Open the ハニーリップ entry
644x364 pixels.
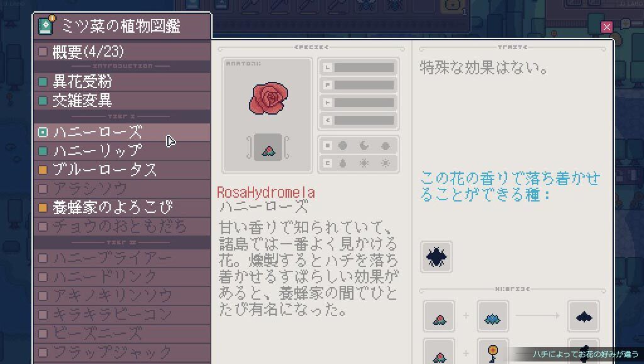(x=123, y=151)
